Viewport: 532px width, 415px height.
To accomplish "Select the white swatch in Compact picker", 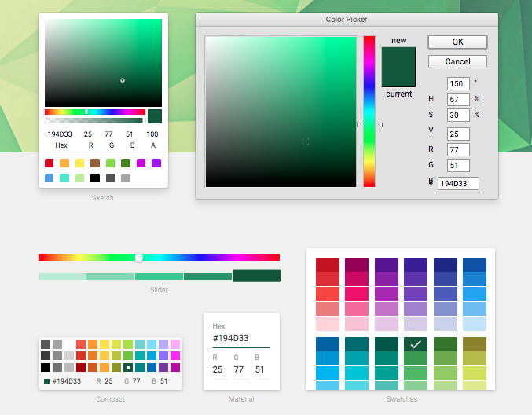I will [69, 344].
